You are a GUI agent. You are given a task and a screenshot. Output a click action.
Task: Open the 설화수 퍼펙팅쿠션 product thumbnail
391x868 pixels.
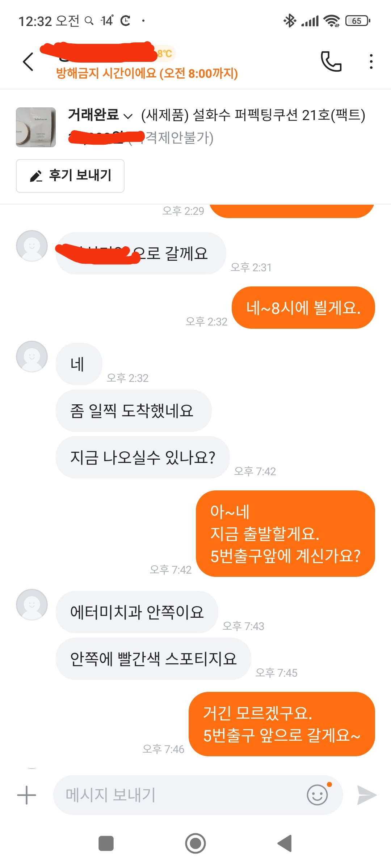pyautogui.click(x=36, y=127)
